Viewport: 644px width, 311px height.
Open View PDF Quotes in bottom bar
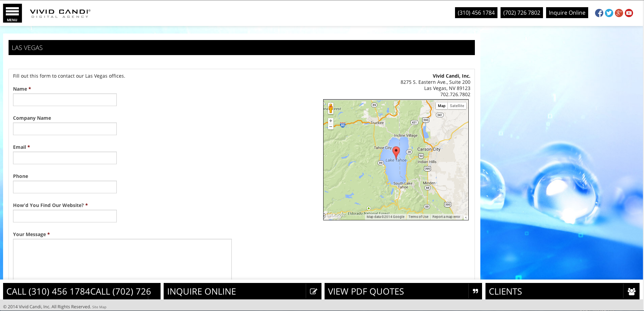(403, 291)
